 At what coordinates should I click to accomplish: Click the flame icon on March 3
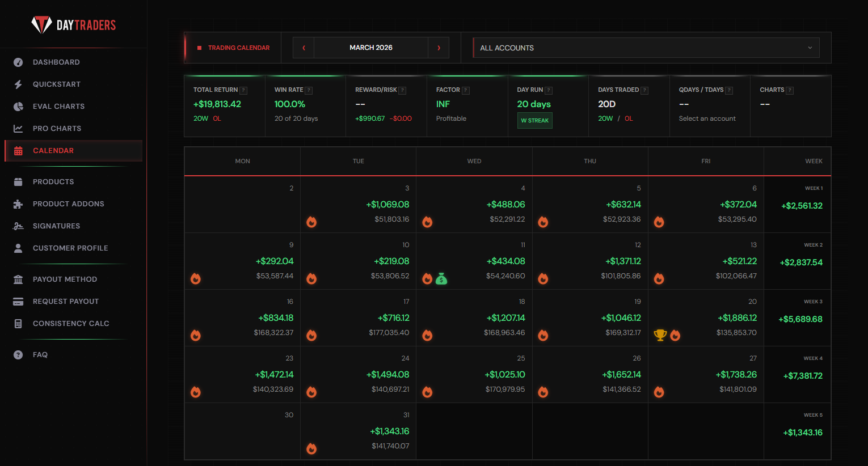[311, 222]
